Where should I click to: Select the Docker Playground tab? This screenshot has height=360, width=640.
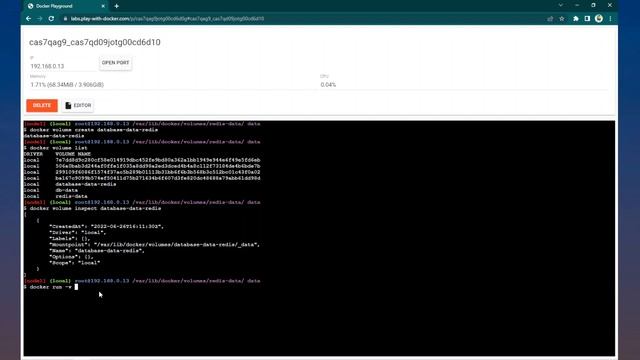[65, 6]
